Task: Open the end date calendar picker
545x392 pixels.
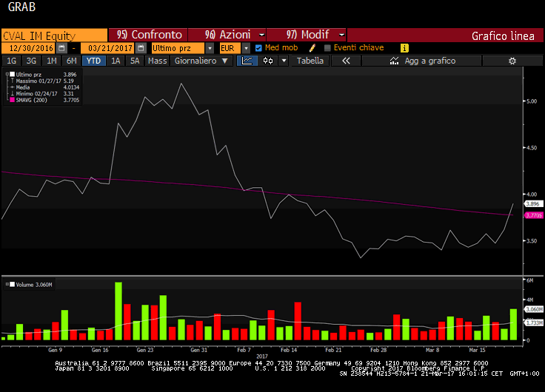Action: click(x=141, y=48)
